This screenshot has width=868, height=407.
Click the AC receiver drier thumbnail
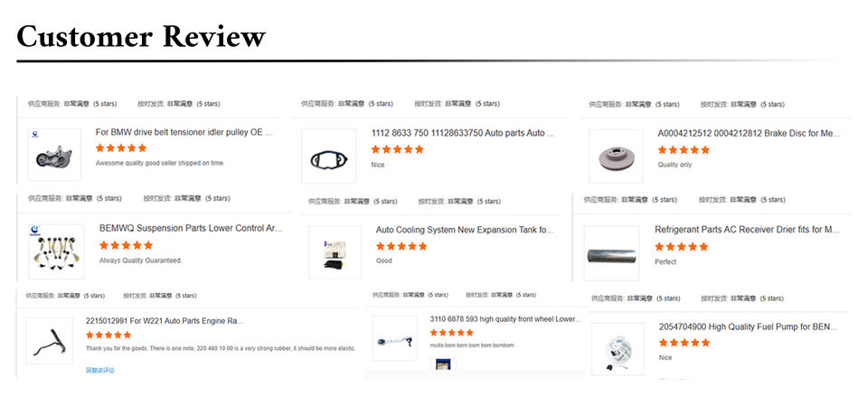pos(611,253)
